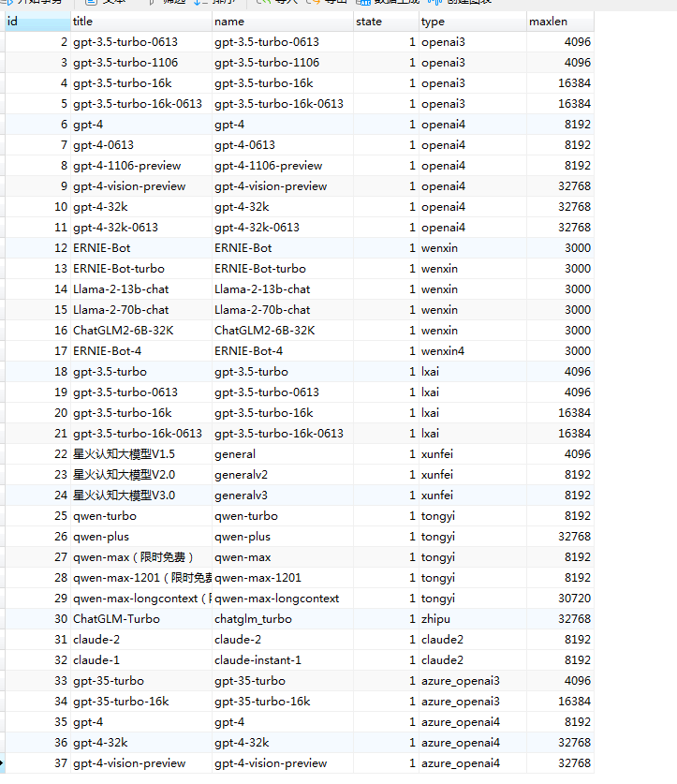Viewport: 677px width, 784px height.
Task: Click the maxlen column header
Action: (560, 22)
